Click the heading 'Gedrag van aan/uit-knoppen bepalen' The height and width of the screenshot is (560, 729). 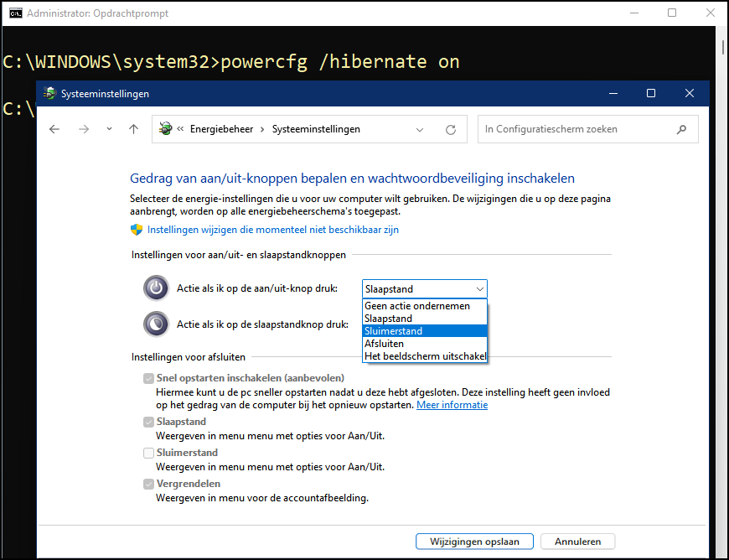[x=352, y=178]
